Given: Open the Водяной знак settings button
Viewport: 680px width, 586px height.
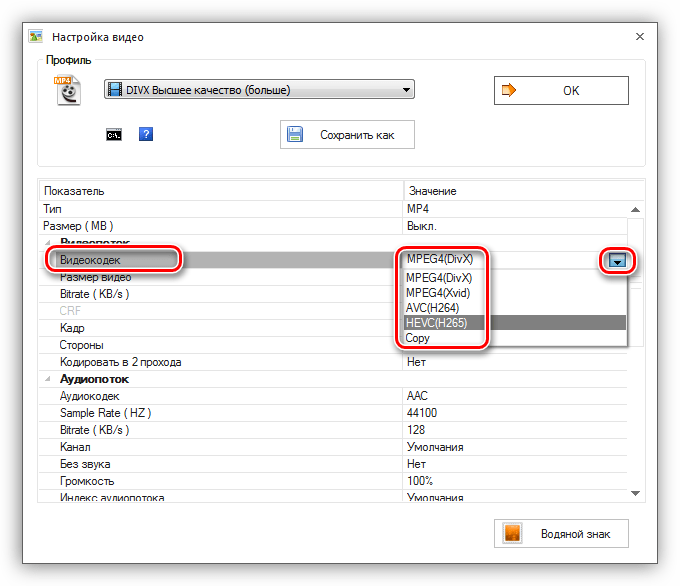Looking at the screenshot, I should [561, 534].
